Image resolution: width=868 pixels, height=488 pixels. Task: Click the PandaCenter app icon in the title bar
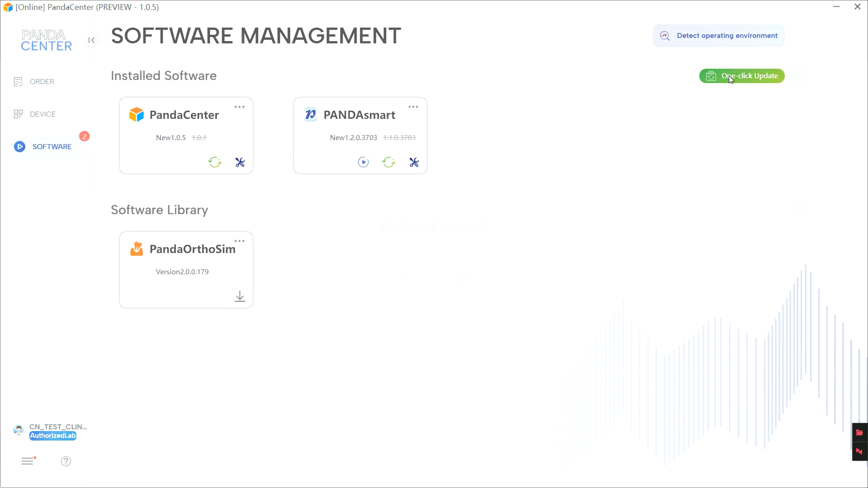click(x=8, y=7)
